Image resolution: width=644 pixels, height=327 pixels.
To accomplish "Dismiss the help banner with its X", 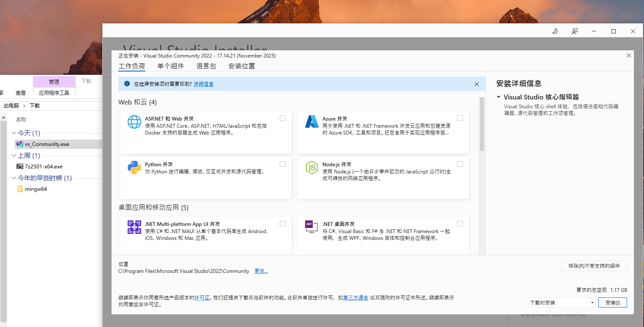I will point(477,84).
